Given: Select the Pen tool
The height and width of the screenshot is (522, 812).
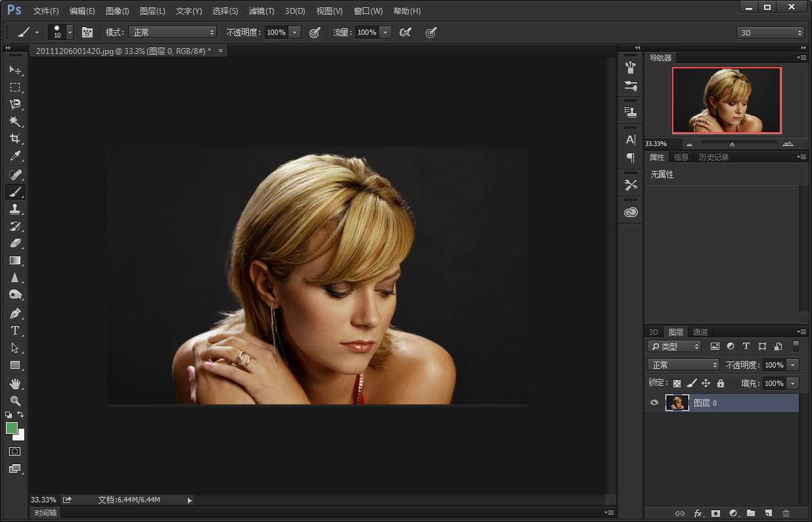Looking at the screenshot, I should 14,313.
